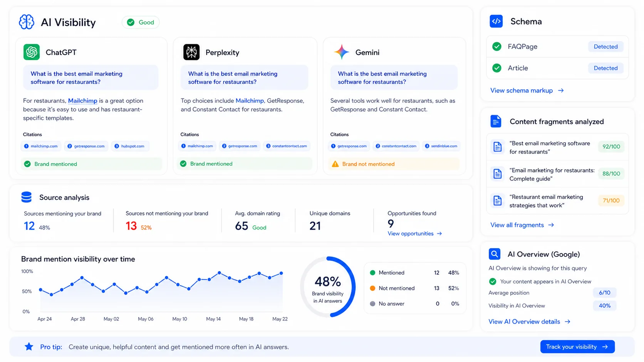This screenshot has height=362, width=644.
Task: Click the 88/100 fragment score
Action: [611, 173]
